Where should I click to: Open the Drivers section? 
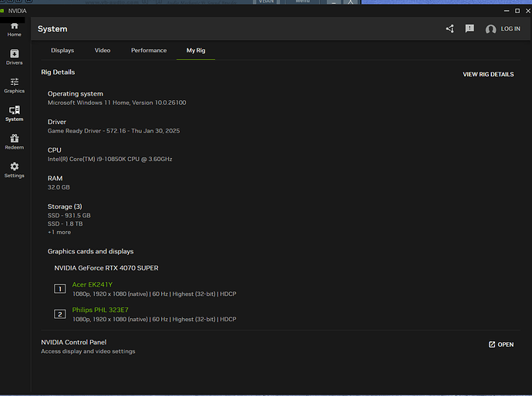[x=14, y=57]
